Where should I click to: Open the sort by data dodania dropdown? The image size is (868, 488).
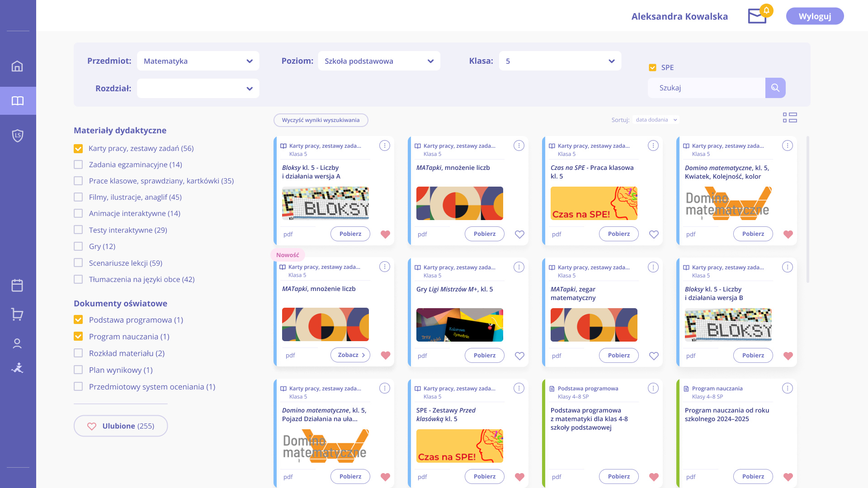click(x=656, y=120)
